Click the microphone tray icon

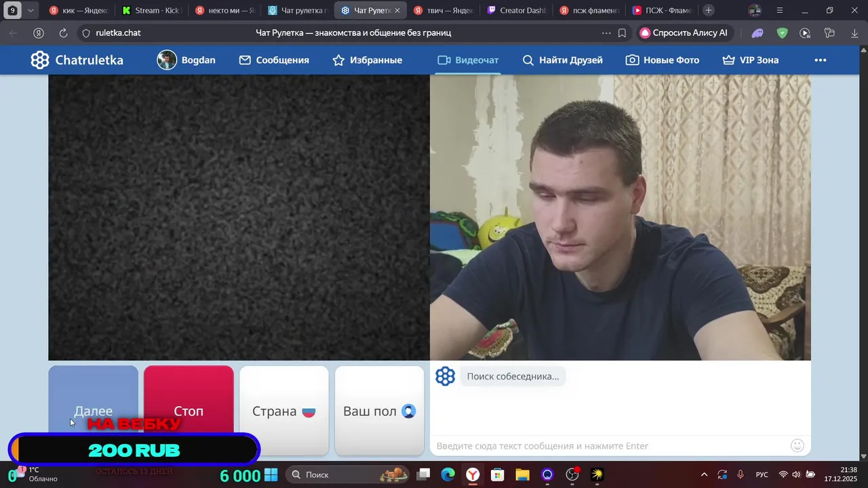741,474
